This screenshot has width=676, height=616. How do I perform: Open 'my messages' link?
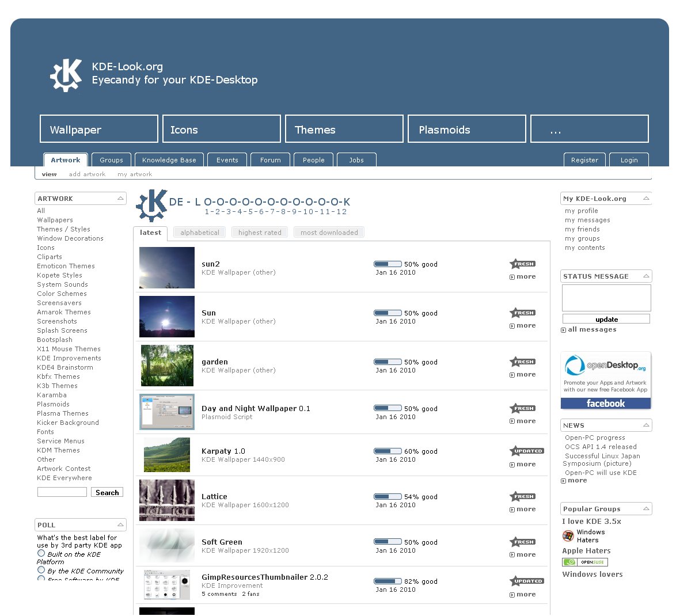(x=587, y=220)
